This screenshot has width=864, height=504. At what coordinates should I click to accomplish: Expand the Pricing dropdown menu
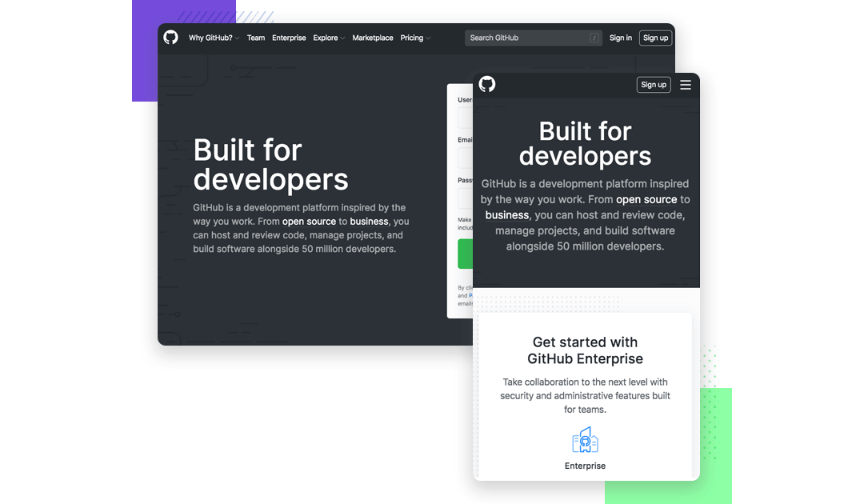(x=415, y=38)
